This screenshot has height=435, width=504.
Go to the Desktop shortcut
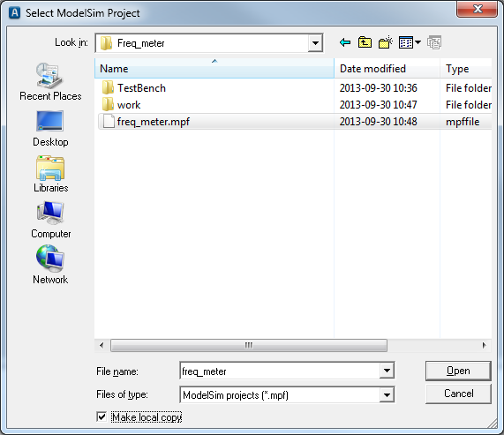point(50,129)
